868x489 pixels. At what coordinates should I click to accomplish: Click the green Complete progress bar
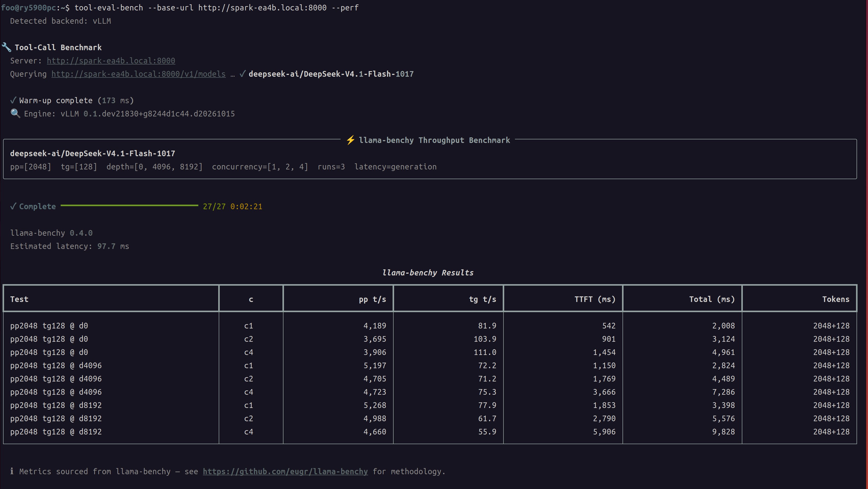(129, 205)
